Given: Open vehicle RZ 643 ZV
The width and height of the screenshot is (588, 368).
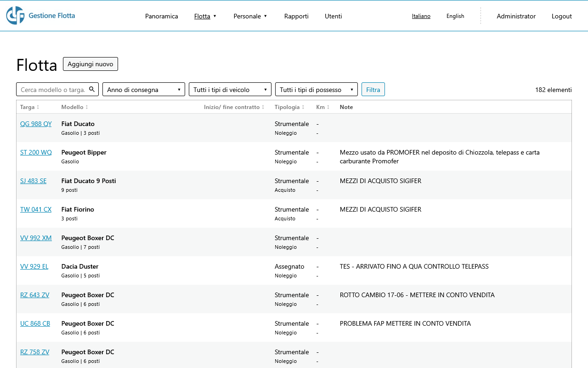Looking at the screenshot, I should (x=34, y=295).
